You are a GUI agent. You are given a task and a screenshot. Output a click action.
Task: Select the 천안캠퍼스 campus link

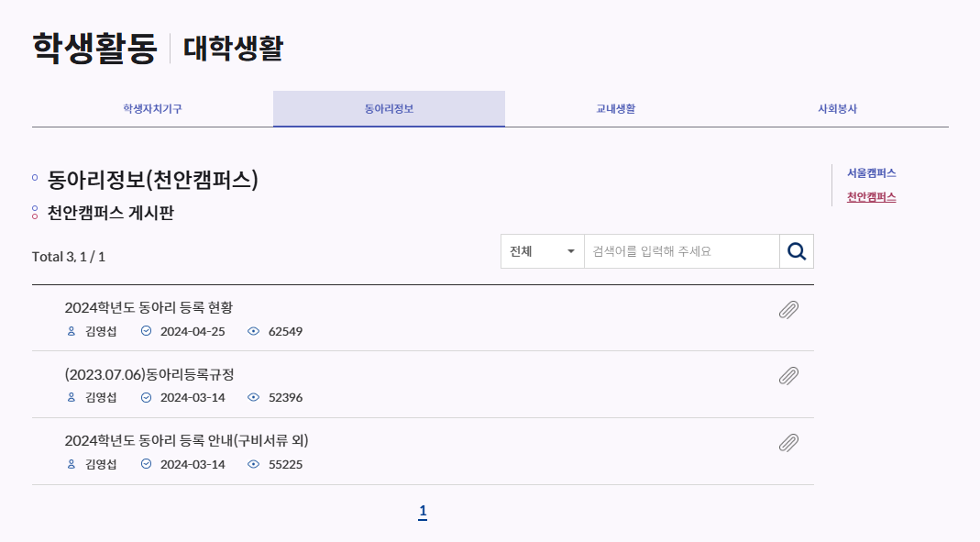[872, 196]
